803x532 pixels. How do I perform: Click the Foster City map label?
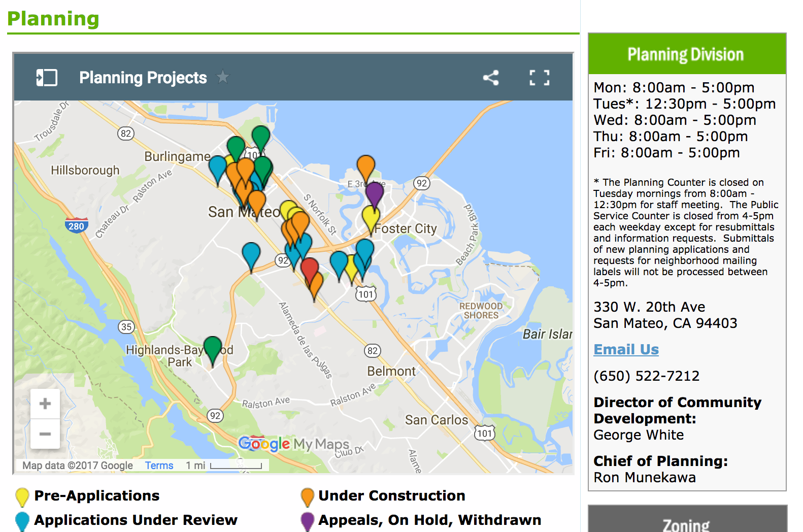406,229
